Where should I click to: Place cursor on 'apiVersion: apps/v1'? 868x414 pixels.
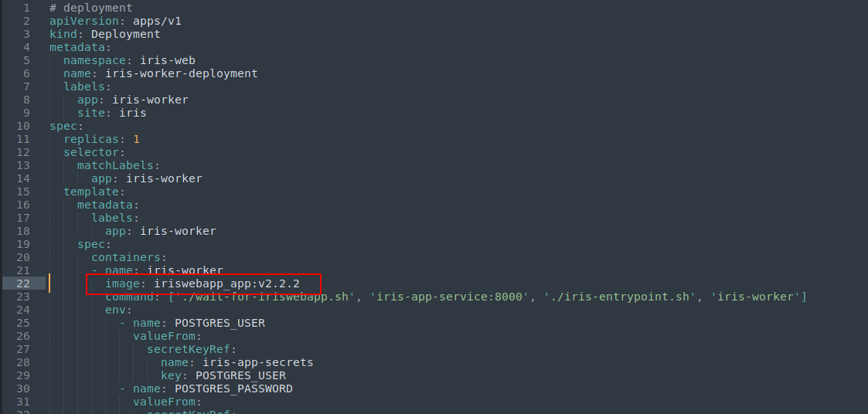coord(114,21)
